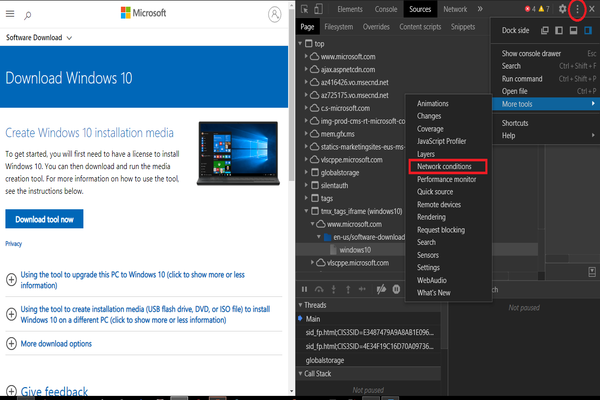Click the search magnifier icon on the page

[x=28, y=15]
